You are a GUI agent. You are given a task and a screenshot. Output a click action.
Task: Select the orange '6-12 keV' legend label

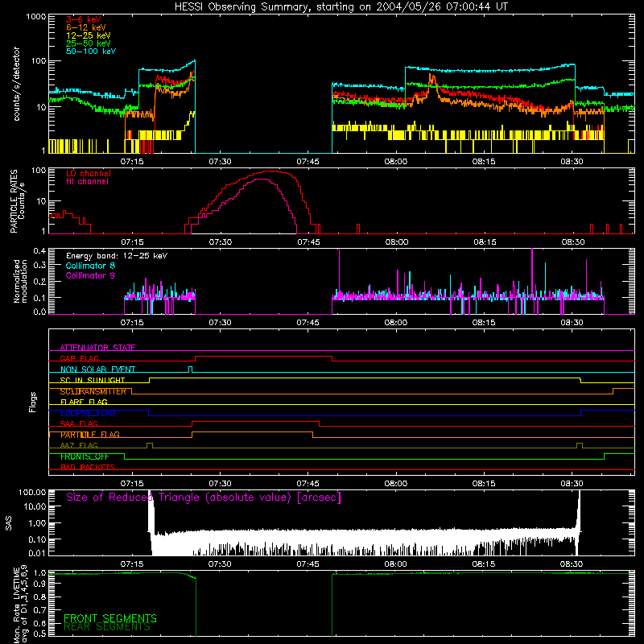(x=86, y=27)
